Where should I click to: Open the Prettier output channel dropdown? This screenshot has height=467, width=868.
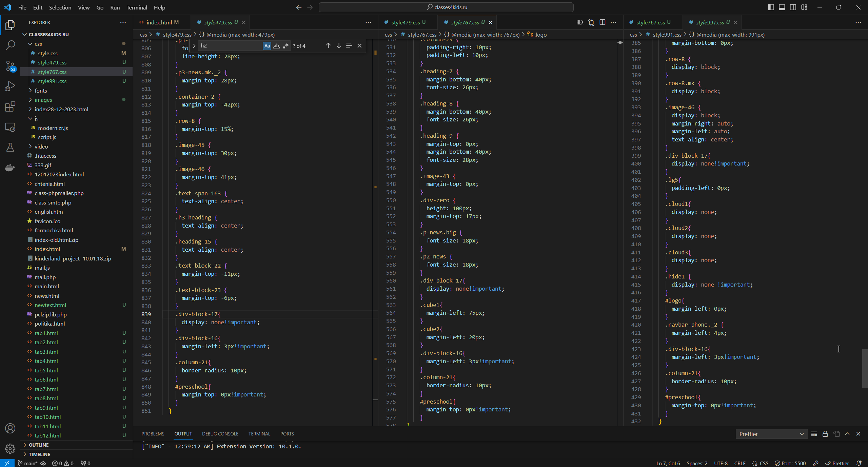[771, 434]
